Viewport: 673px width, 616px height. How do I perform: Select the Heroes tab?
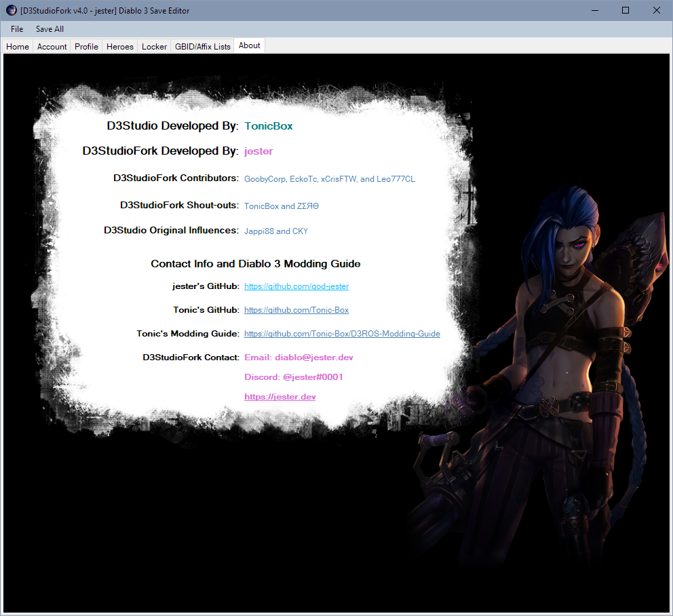(x=120, y=46)
